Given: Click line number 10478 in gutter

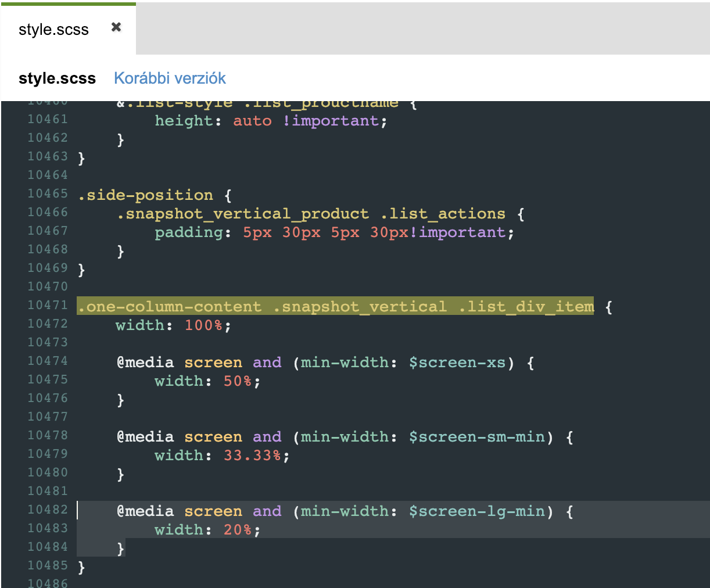Looking at the screenshot, I should click(x=48, y=435).
